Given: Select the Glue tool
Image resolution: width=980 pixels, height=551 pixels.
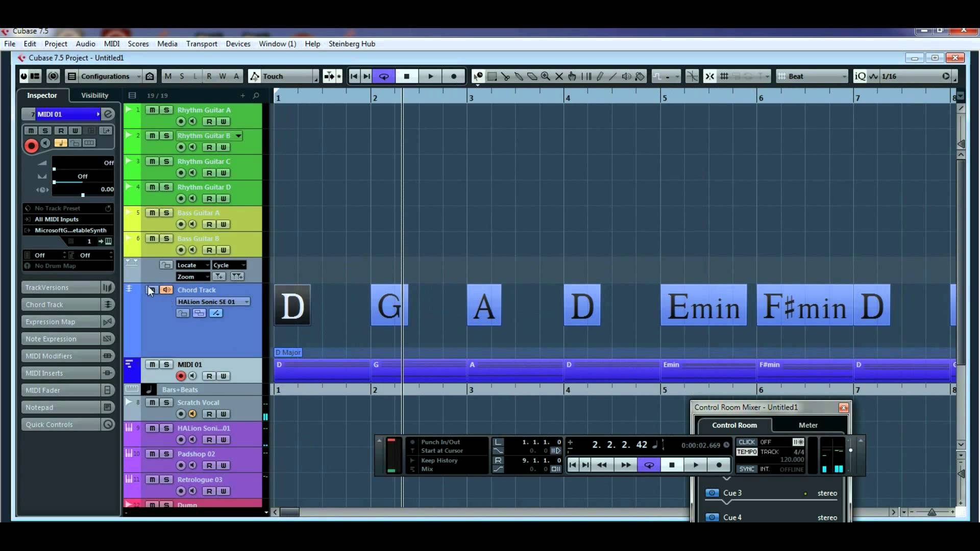Looking at the screenshot, I should click(519, 77).
